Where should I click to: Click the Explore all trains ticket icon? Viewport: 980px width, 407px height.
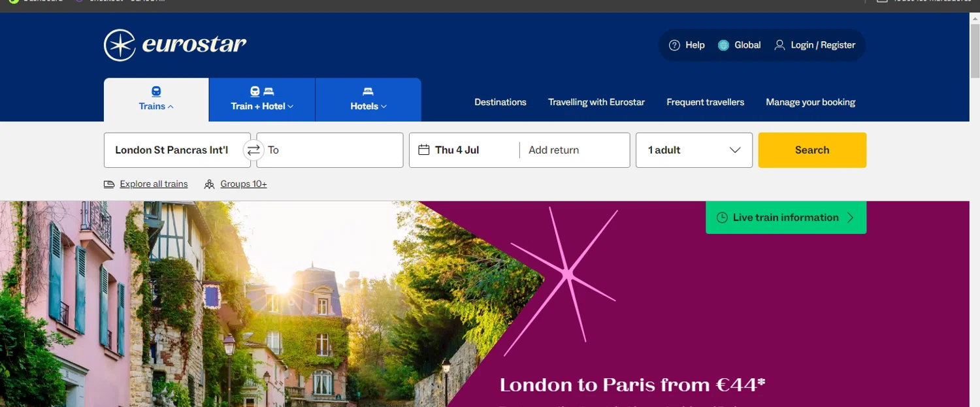pos(109,184)
